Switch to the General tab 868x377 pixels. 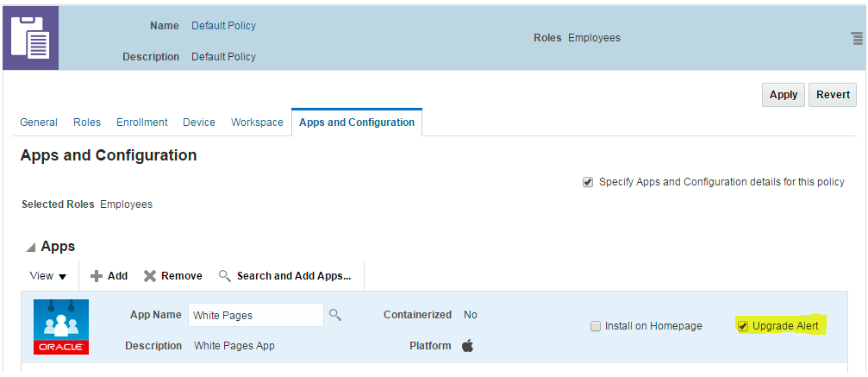(x=39, y=123)
